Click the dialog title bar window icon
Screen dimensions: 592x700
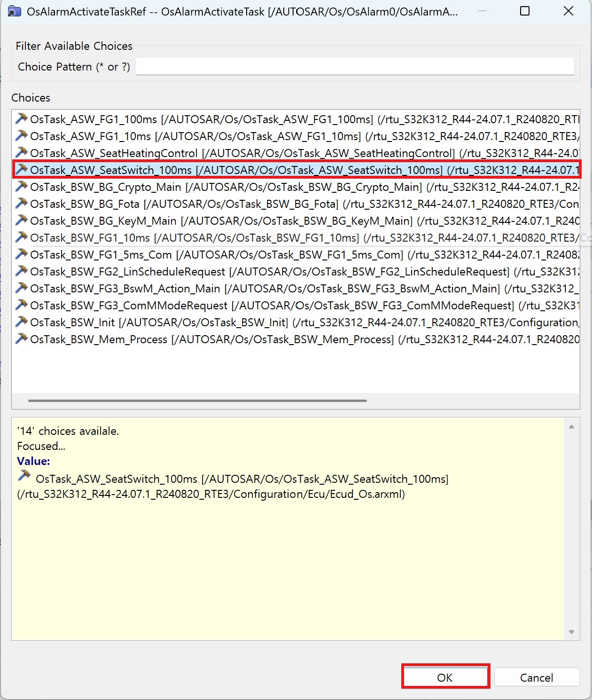15,11
